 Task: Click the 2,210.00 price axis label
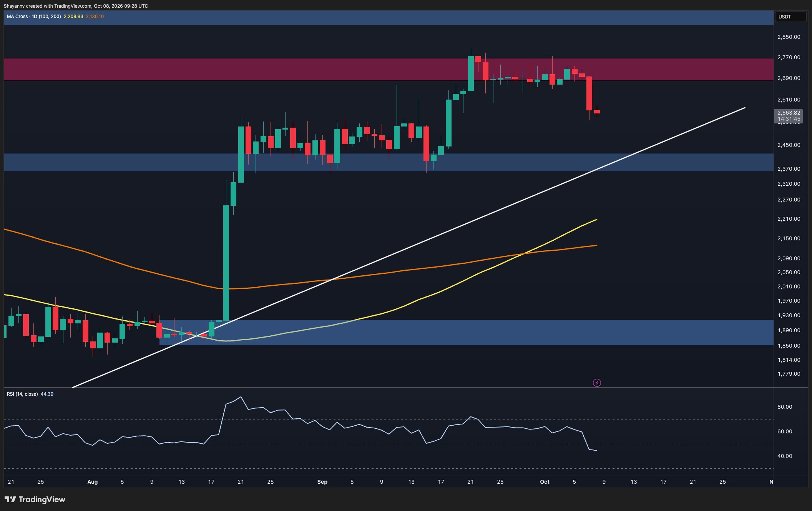(x=789, y=219)
